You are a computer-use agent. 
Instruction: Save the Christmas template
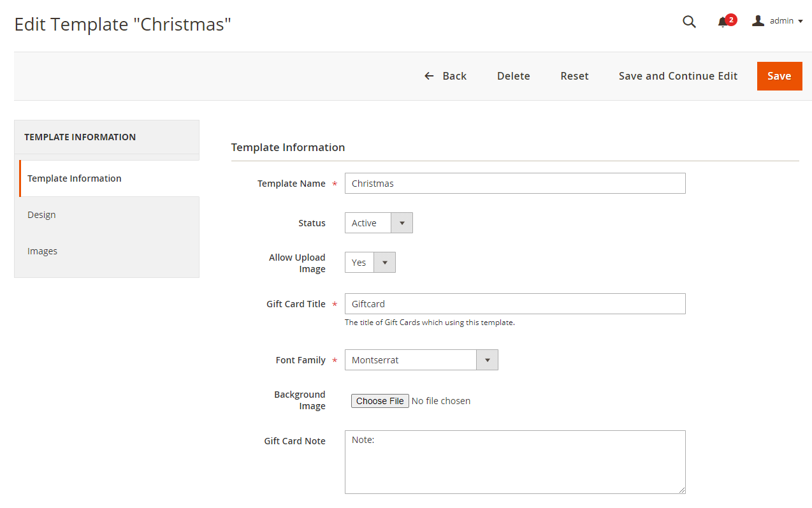(779, 75)
